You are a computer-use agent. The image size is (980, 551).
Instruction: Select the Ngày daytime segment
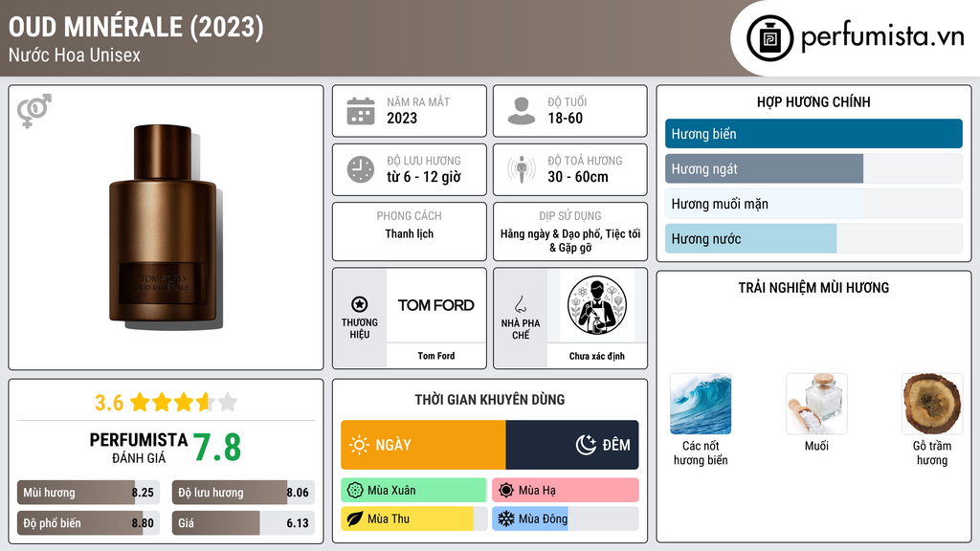coord(423,445)
